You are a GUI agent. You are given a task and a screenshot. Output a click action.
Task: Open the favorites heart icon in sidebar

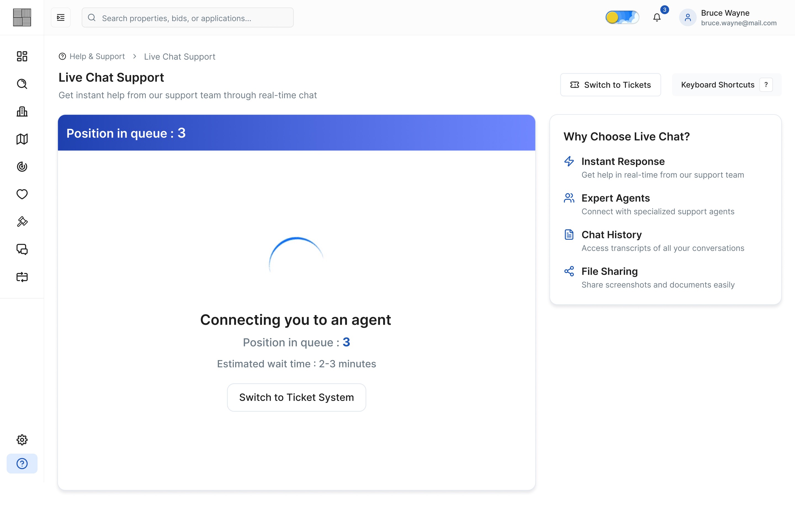(x=22, y=194)
